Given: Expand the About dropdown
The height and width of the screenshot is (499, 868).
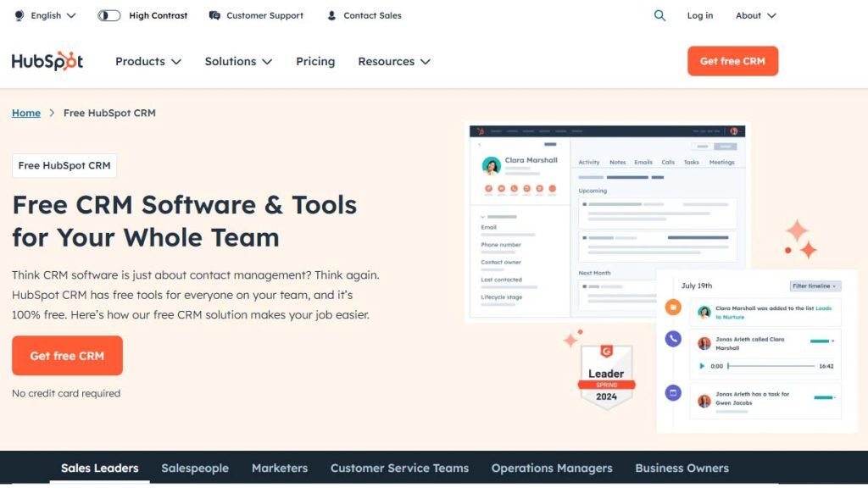Looking at the screenshot, I should tap(755, 15).
